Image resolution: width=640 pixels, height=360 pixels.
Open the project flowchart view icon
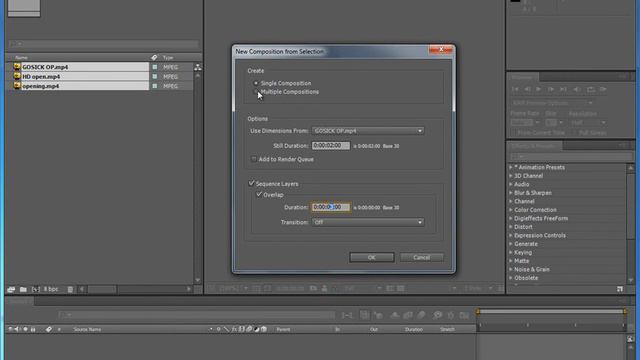click(198, 67)
